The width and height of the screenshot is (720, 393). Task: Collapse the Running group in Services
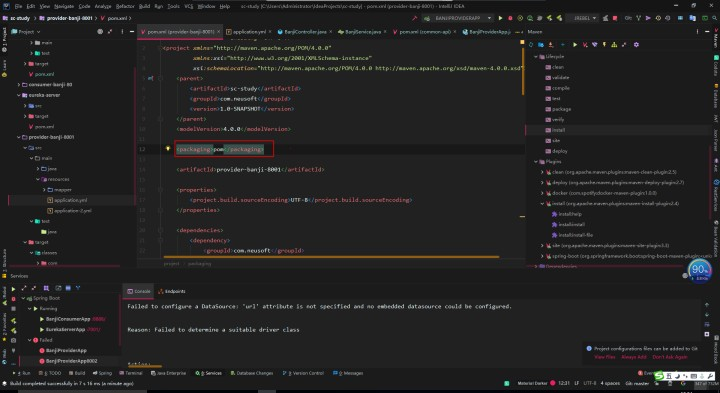(x=29, y=309)
